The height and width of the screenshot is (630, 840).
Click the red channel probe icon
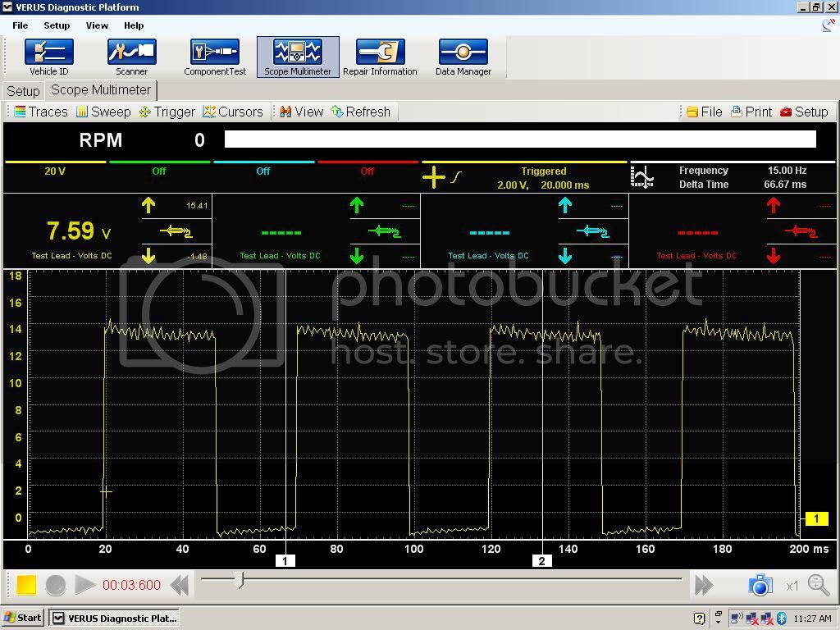[x=801, y=231]
